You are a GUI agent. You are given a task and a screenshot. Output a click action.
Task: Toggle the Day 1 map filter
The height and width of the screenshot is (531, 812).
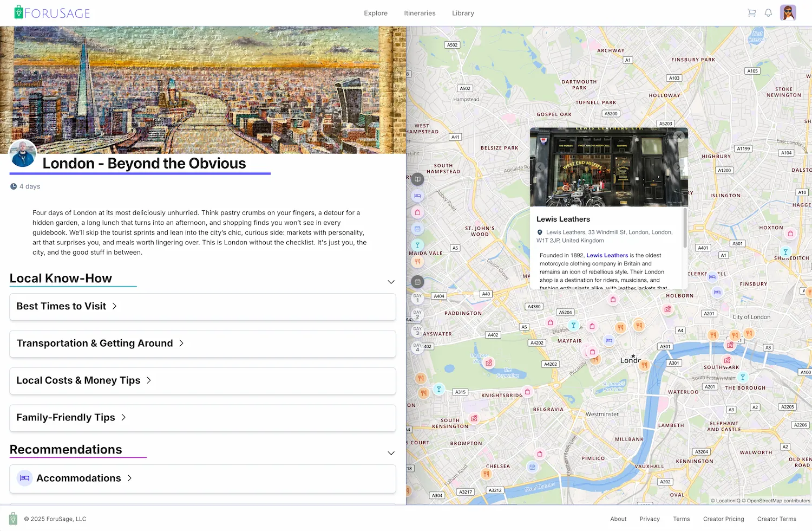[x=417, y=298]
